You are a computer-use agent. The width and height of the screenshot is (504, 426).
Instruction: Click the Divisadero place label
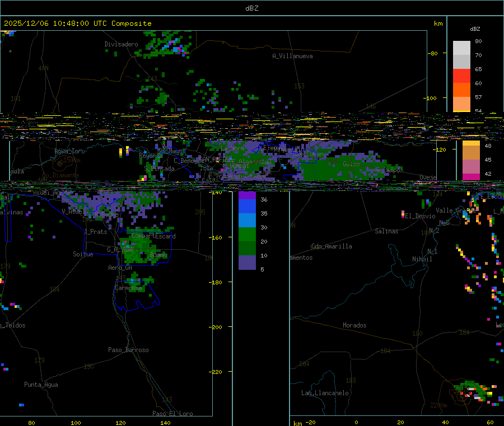pyautogui.click(x=121, y=44)
